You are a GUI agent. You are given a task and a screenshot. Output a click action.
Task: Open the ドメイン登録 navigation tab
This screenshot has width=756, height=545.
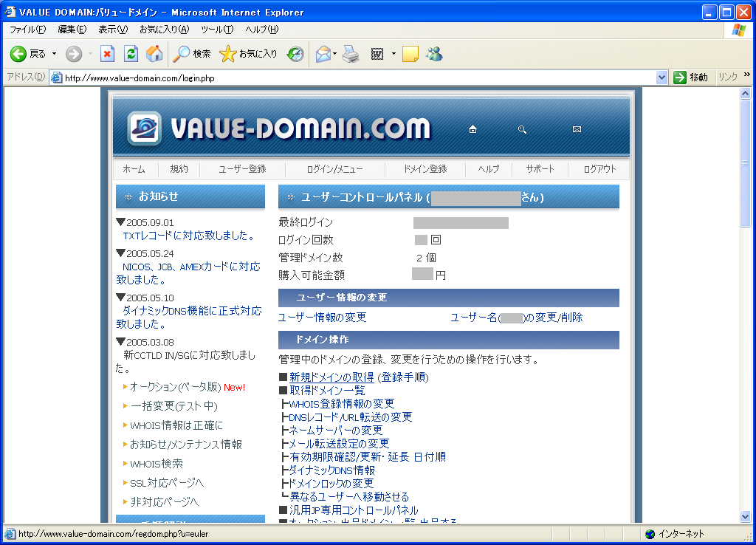tap(425, 169)
